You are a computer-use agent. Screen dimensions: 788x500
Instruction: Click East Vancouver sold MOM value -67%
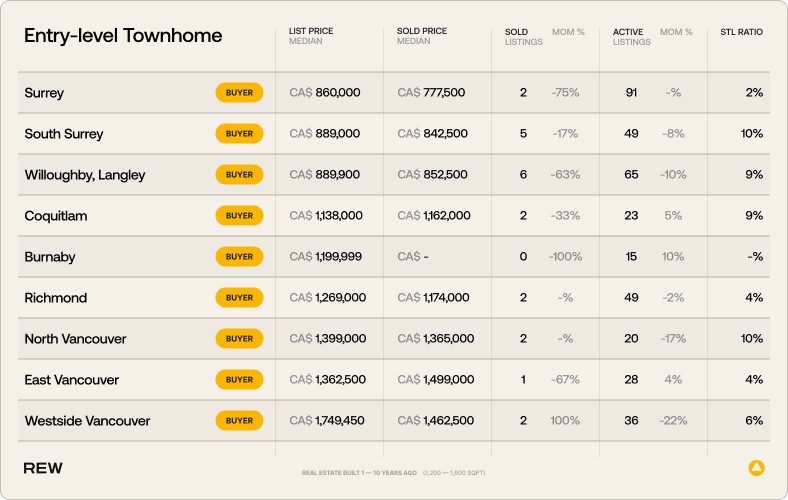(565, 379)
